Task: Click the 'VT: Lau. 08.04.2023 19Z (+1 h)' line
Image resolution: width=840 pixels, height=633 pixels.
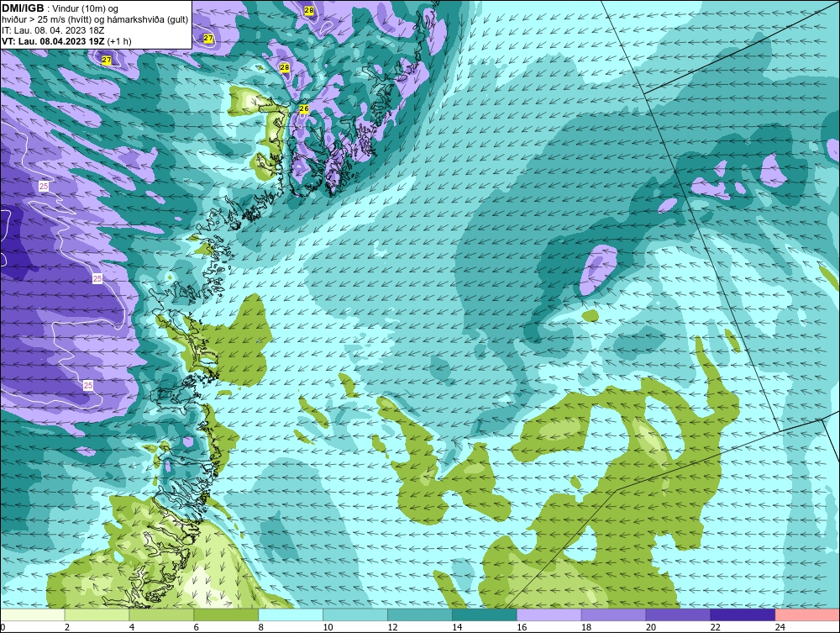Action: pyautogui.click(x=66, y=41)
